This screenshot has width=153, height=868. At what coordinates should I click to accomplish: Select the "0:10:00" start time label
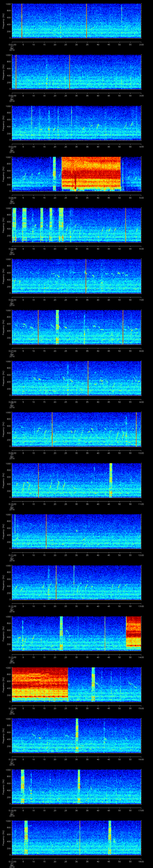12,504
